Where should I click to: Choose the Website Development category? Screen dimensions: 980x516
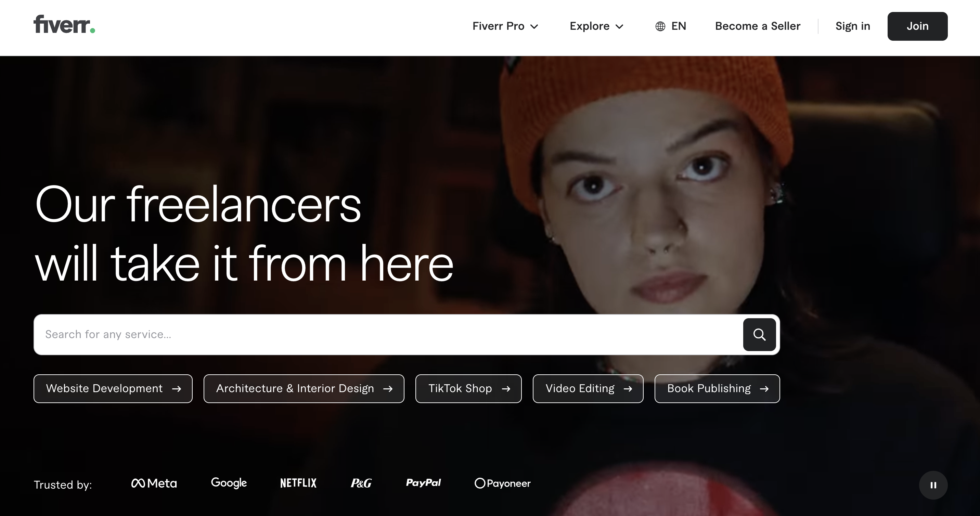(113, 388)
